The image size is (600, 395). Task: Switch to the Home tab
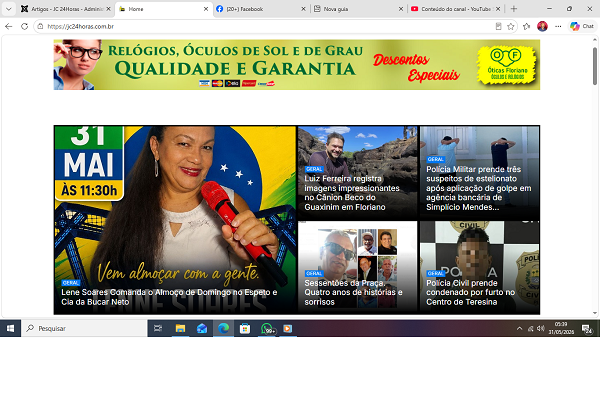[x=164, y=9]
